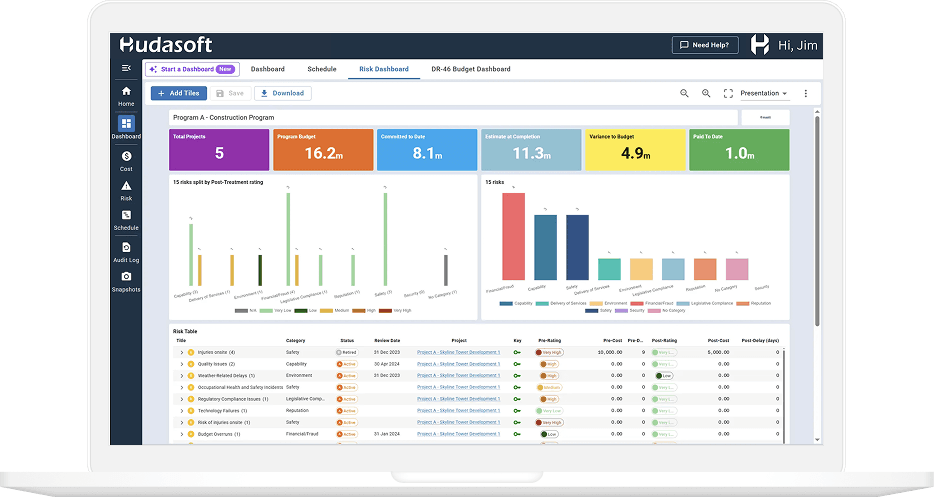934x497 pixels.
Task: Enter fullscreen with the expand icon
Action: (x=728, y=93)
